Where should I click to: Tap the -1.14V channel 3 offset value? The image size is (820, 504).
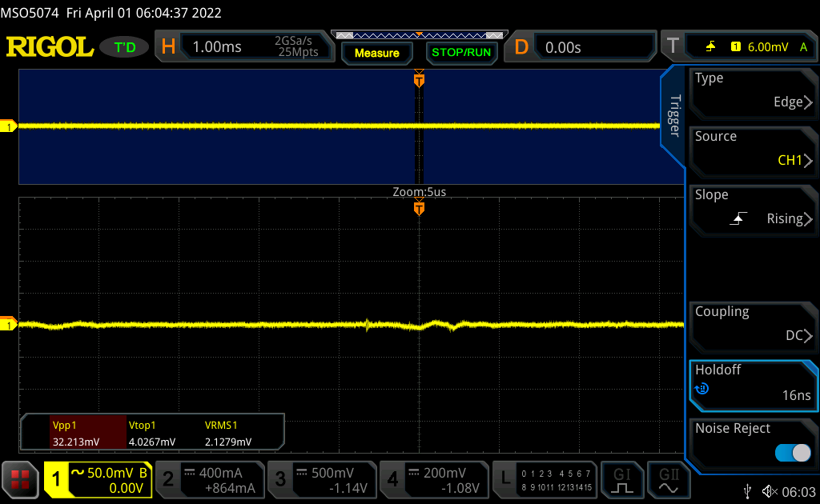tap(348, 488)
